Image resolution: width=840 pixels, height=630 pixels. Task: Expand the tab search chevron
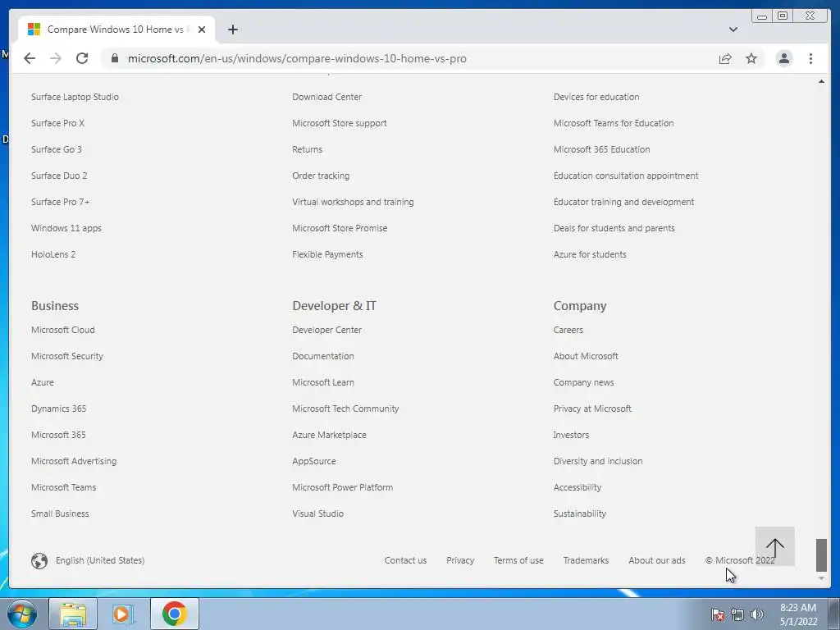733,30
